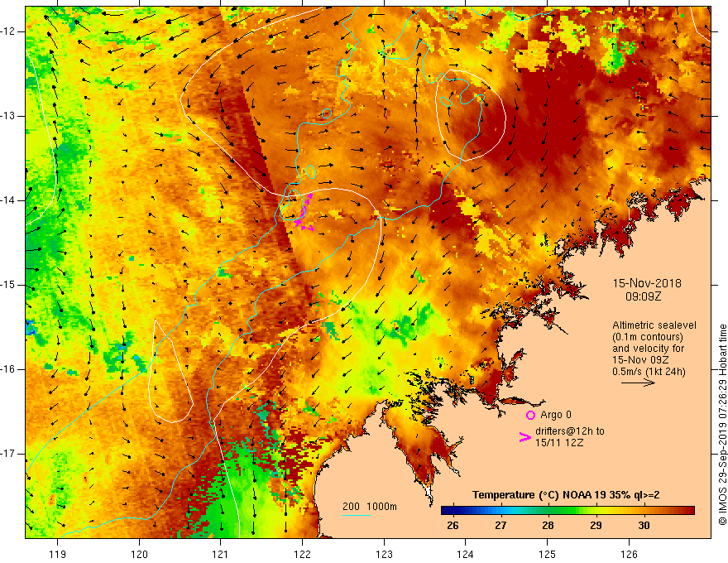Click the '15/11 12Z' legend text
Screen dimensions: 728x563
[559, 443]
